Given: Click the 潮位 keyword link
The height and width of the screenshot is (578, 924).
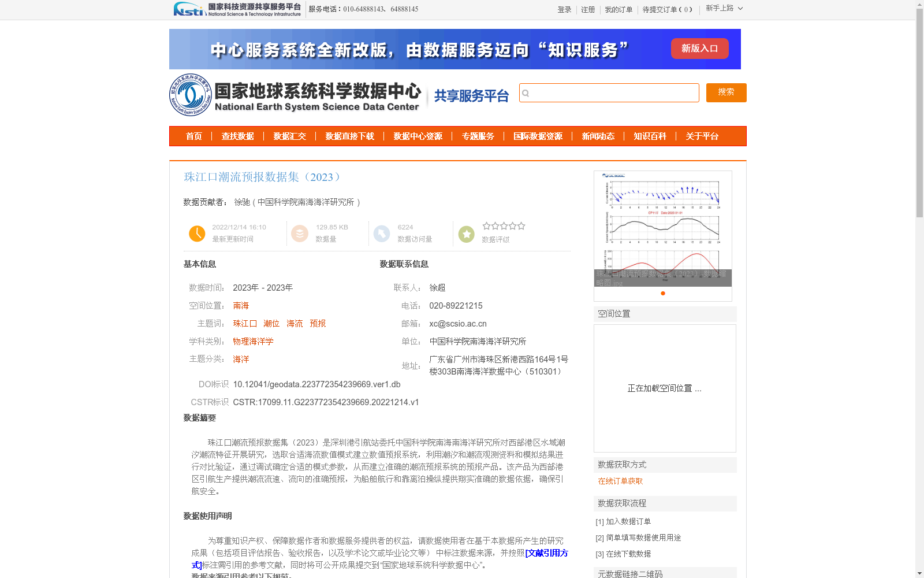Looking at the screenshot, I should click(x=271, y=324).
